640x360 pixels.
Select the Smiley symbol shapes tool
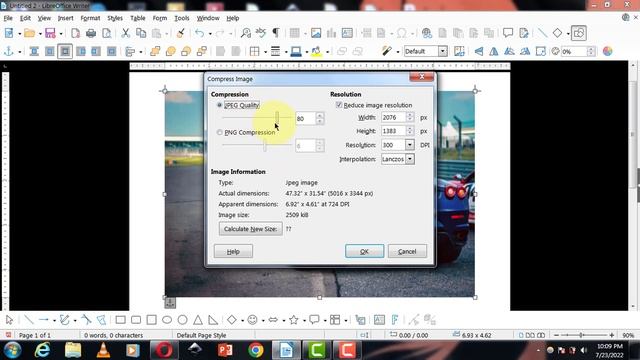(253, 320)
